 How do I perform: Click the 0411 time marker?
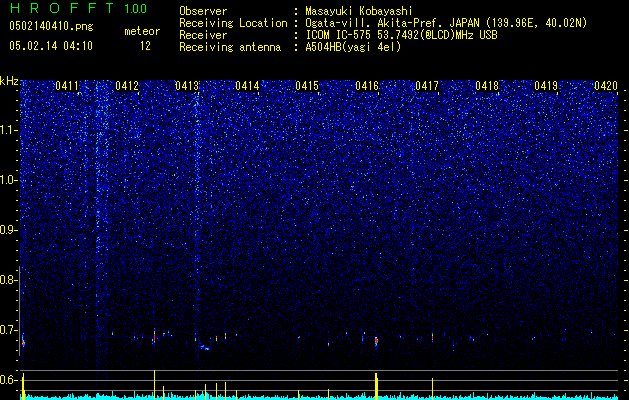pos(67,86)
